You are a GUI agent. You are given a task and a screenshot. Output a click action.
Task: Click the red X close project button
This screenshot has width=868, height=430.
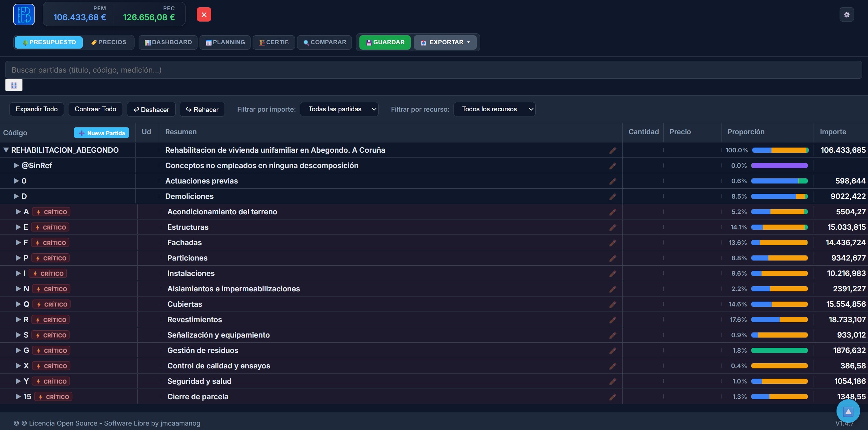pos(204,15)
